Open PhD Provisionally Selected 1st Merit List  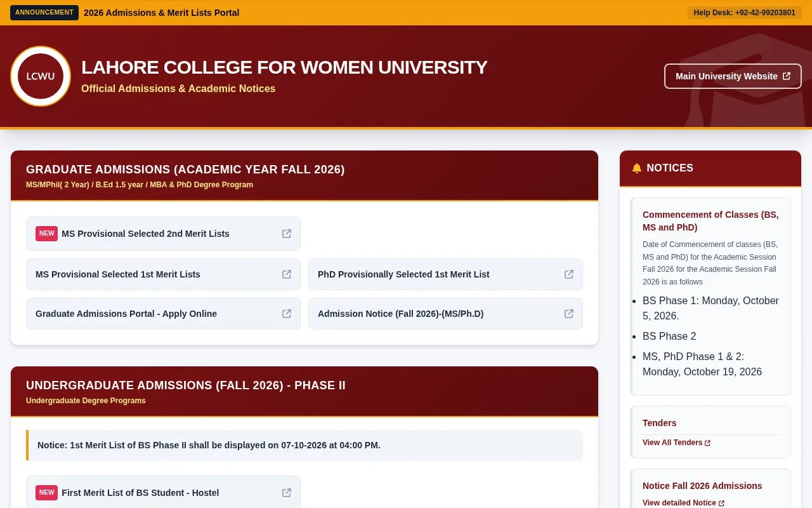pos(445,274)
